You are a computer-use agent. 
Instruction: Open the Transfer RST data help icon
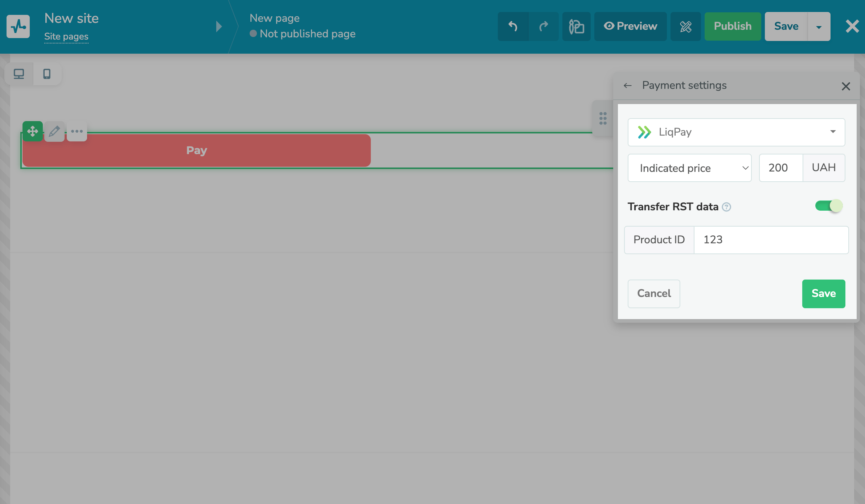point(726,207)
